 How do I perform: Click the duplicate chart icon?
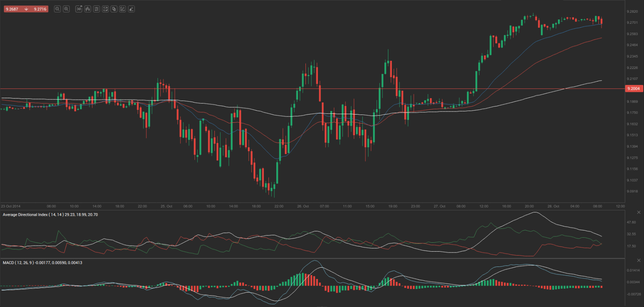click(x=114, y=9)
